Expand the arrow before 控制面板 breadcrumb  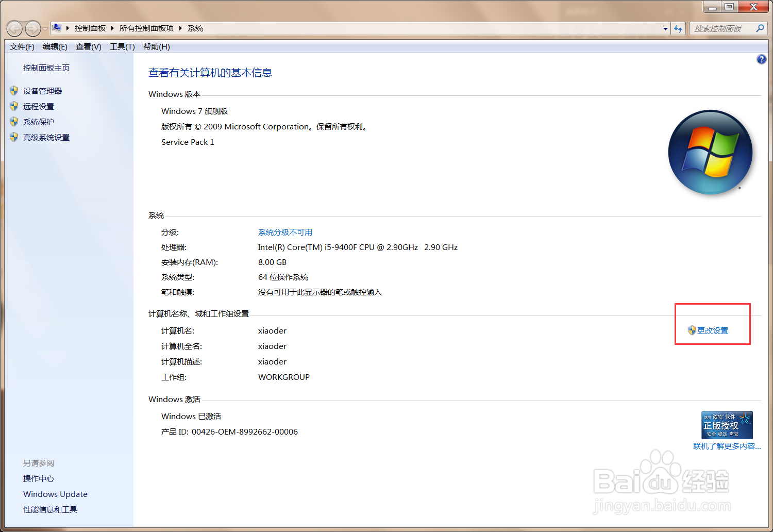68,28
